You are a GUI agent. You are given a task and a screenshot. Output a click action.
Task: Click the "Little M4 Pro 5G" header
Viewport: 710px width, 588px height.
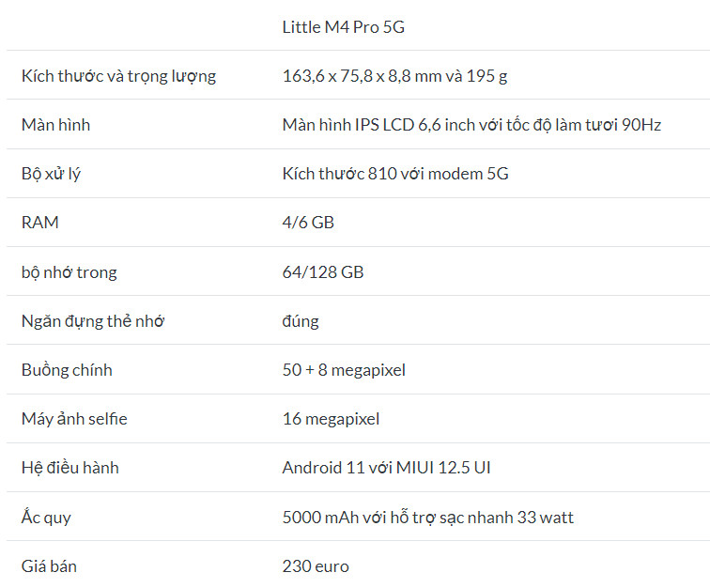343,27
